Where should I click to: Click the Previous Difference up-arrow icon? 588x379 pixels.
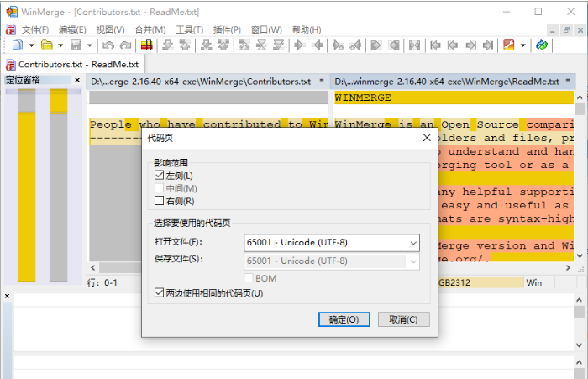(185, 45)
